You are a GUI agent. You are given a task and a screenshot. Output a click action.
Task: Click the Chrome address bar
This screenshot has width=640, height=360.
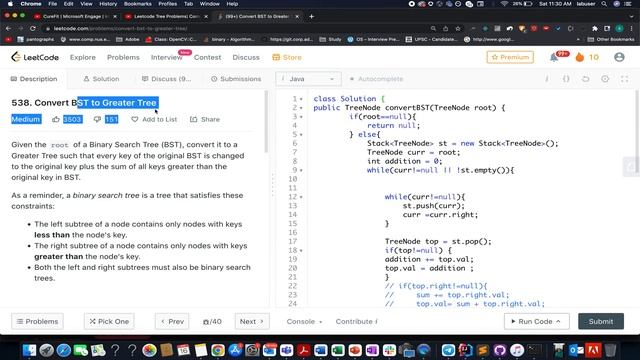[x=237, y=29]
